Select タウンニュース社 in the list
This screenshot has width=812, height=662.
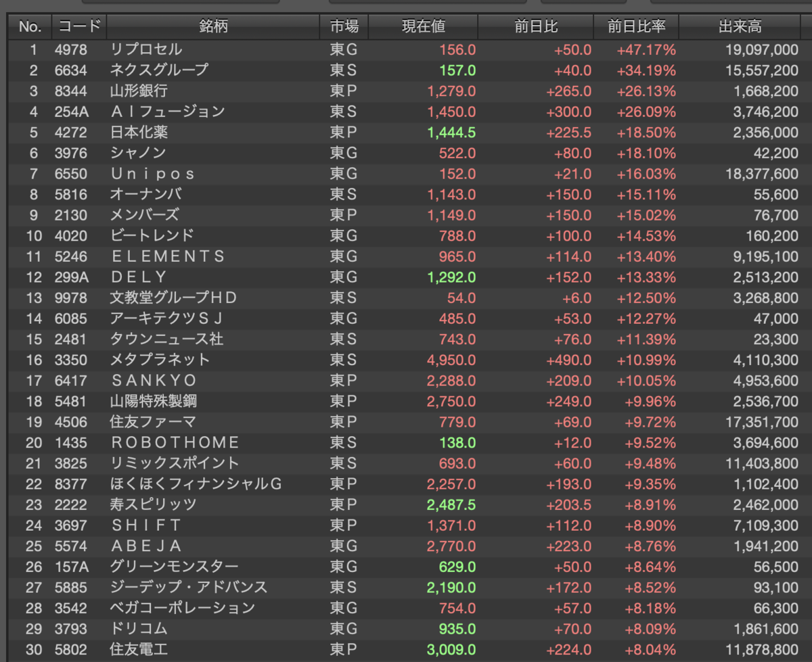click(x=166, y=339)
